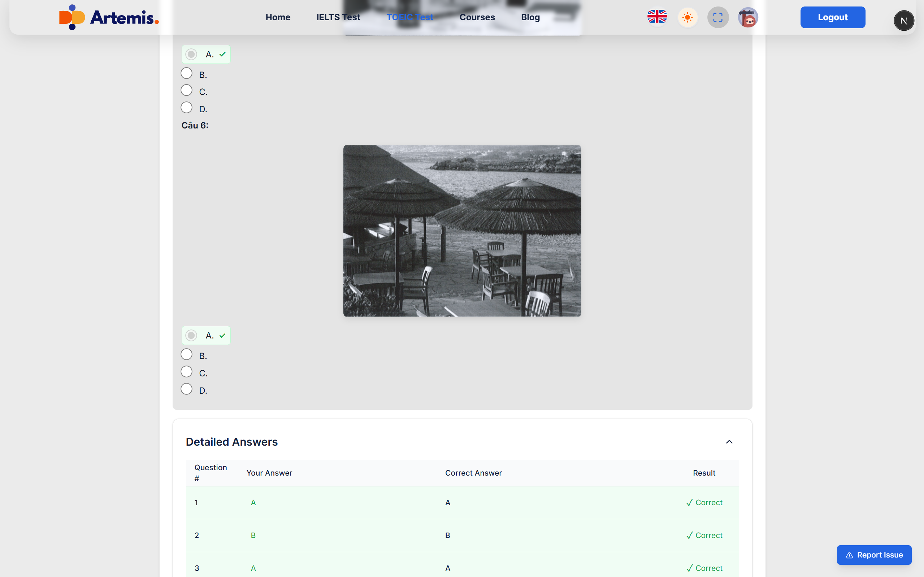Go to IELTS Test page

click(338, 17)
